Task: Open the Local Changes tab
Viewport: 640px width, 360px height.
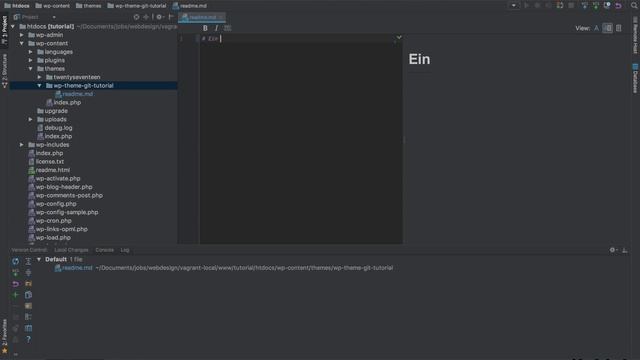Action: click(x=71, y=250)
